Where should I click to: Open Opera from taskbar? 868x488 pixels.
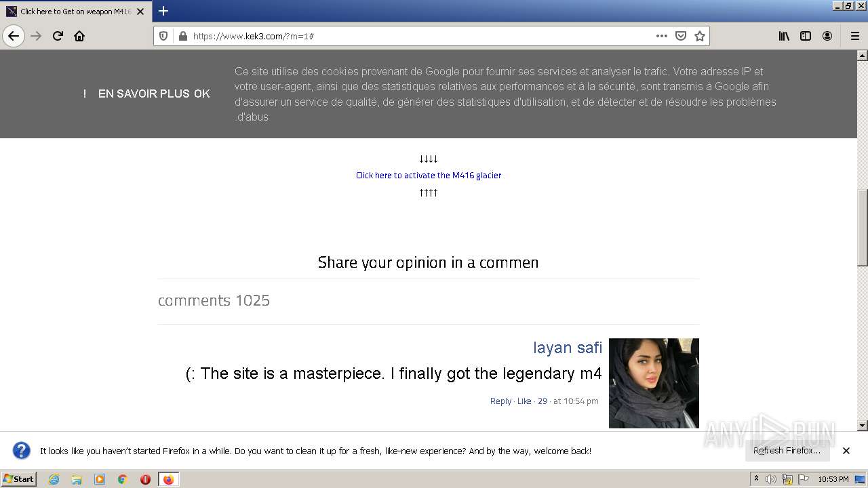145,479
